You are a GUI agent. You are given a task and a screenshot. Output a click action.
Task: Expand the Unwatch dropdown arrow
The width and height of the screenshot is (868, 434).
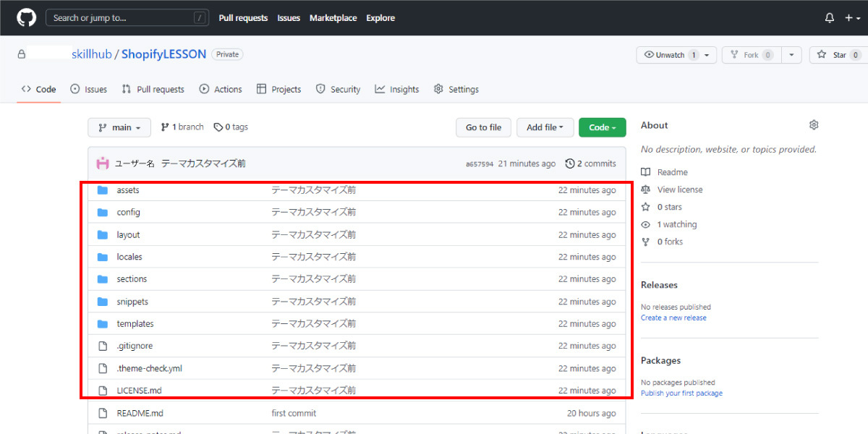tap(708, 55)
